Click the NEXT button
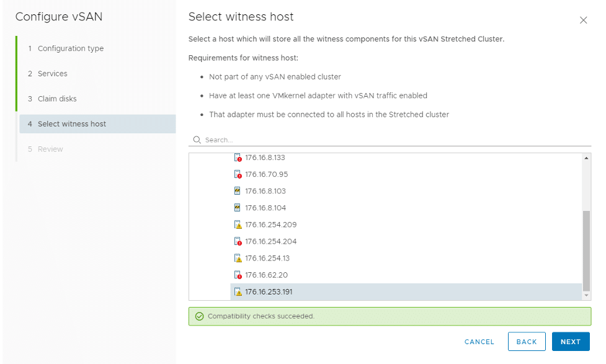 pos(571,342)
